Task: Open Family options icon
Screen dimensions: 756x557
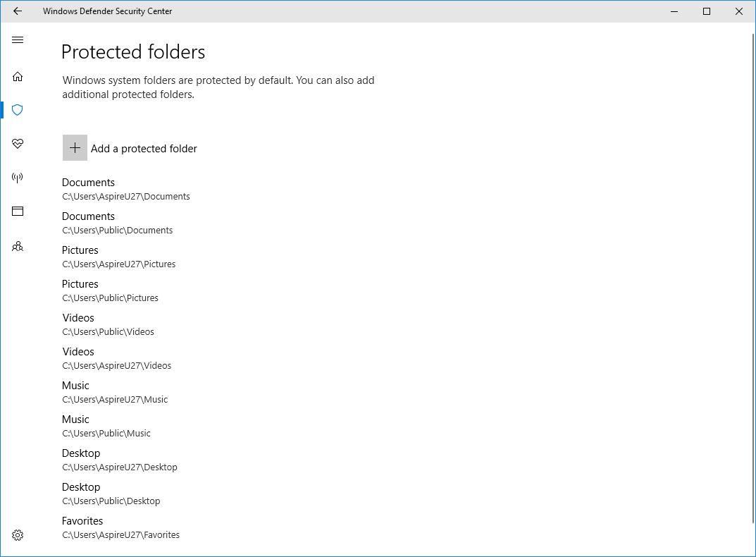Action: coord(18,246)
